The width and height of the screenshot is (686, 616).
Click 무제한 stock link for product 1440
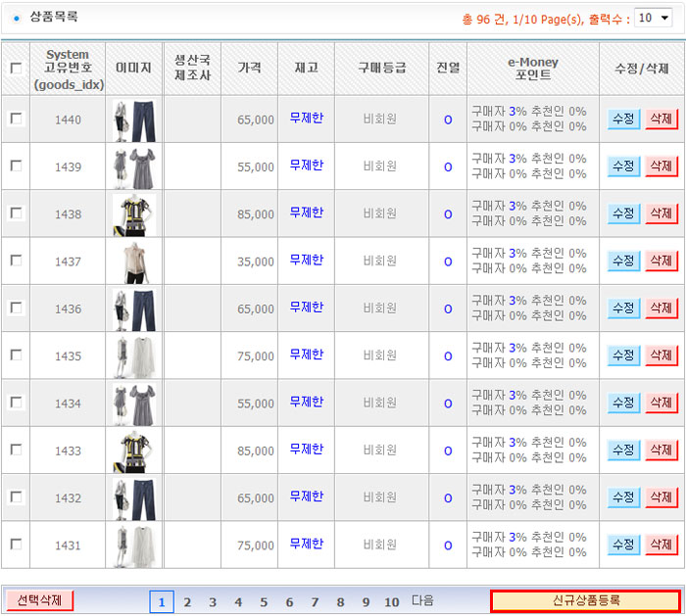coord(306,118)
